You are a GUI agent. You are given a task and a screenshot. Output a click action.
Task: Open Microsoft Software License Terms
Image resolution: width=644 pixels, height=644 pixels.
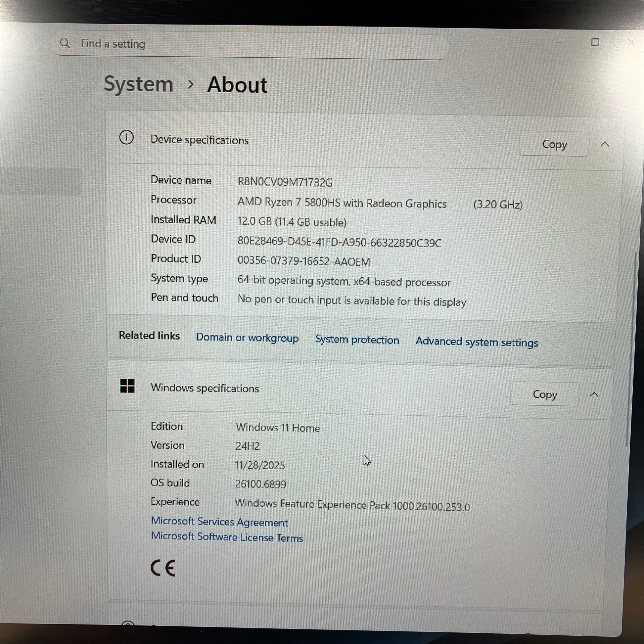tap(227, 537)
